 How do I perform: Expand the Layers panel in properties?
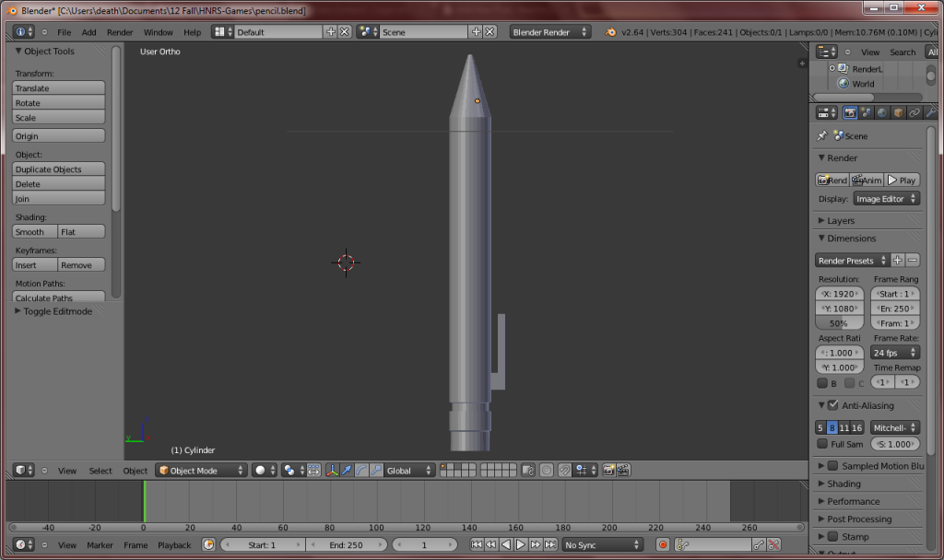click(x=840, y=221)
